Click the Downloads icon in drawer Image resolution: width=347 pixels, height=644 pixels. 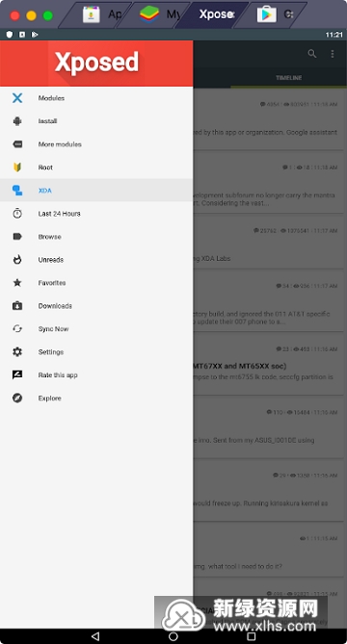(17, 305)
